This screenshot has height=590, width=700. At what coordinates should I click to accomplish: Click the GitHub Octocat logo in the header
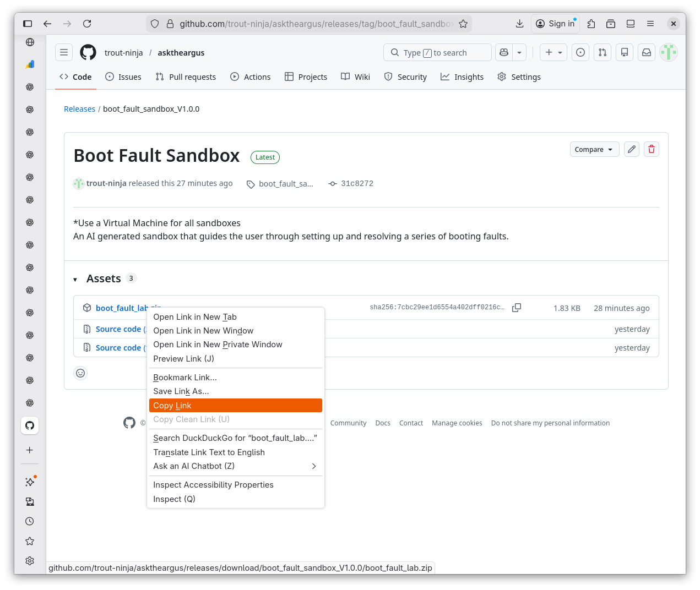pos(88,52)
